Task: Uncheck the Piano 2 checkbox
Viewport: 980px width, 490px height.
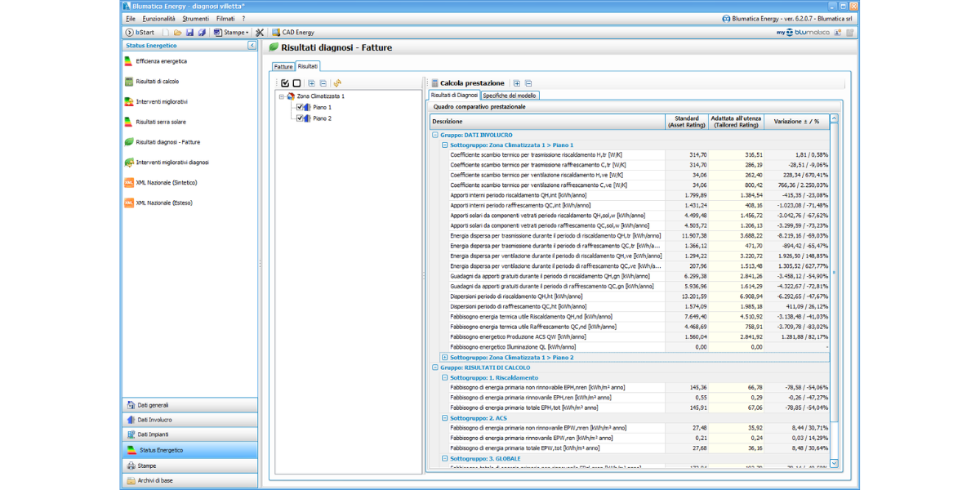Action: [x=300, y=118]
